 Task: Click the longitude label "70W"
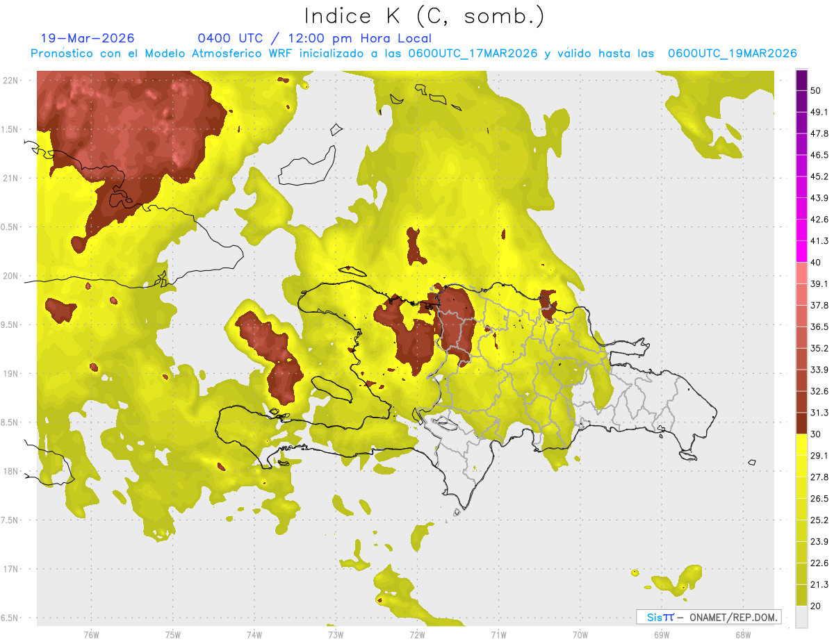click(x=580, y=635)
